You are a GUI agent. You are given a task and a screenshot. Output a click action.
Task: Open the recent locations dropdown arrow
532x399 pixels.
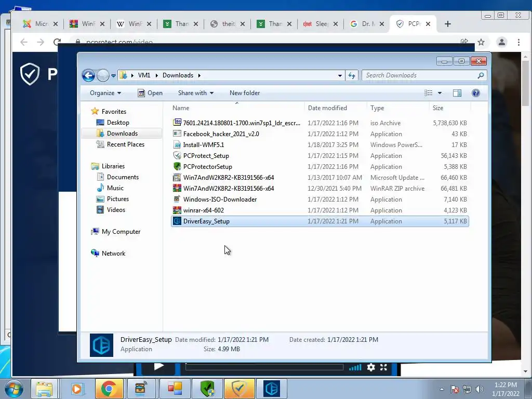click(113, 76)
